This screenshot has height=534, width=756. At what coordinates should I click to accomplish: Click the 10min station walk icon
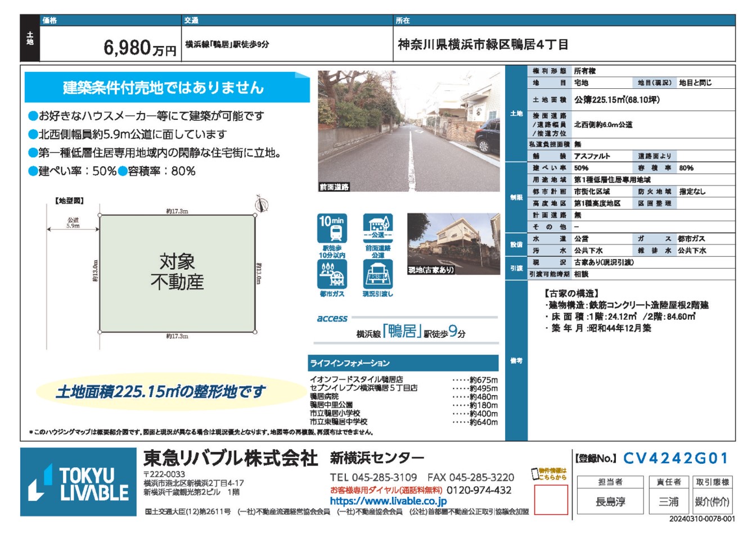[x=332, y=229]
